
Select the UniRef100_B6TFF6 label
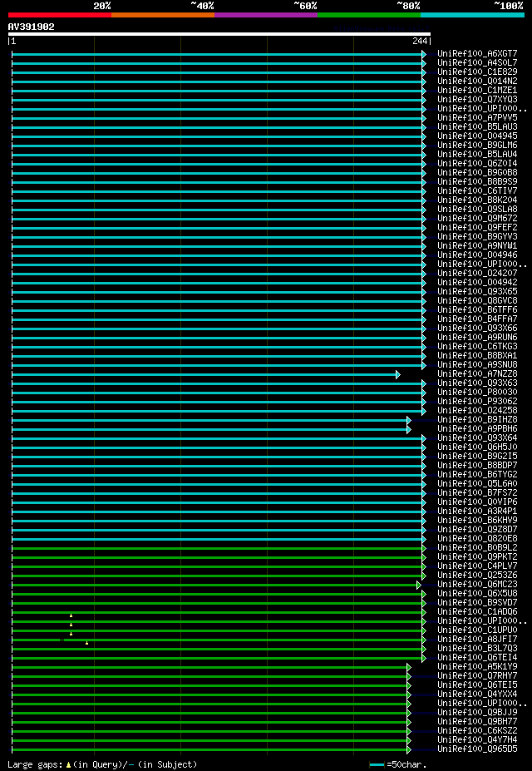(477, 309)
